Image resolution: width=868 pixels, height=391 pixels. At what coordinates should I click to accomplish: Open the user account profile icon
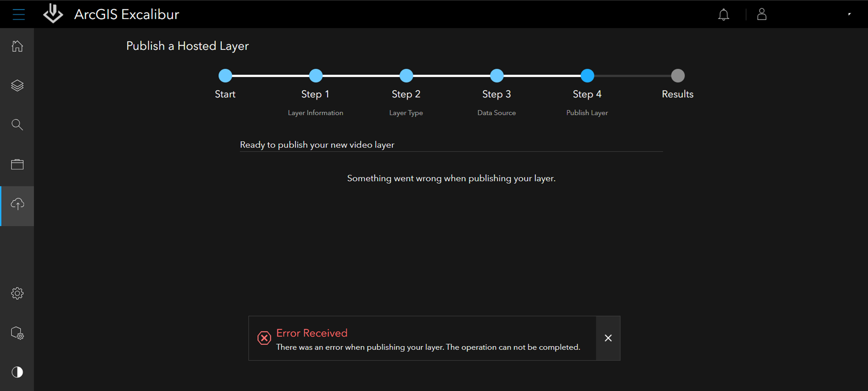tap(762, 14)
